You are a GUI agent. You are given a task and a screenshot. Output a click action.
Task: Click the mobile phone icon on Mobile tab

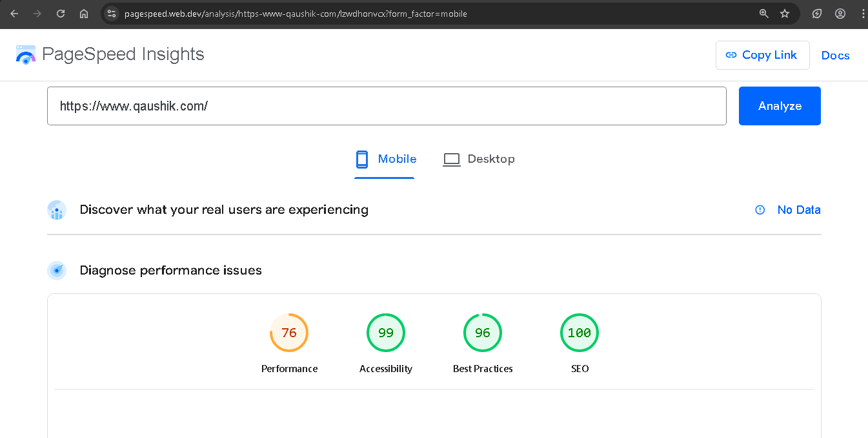(x=362, y=160)
